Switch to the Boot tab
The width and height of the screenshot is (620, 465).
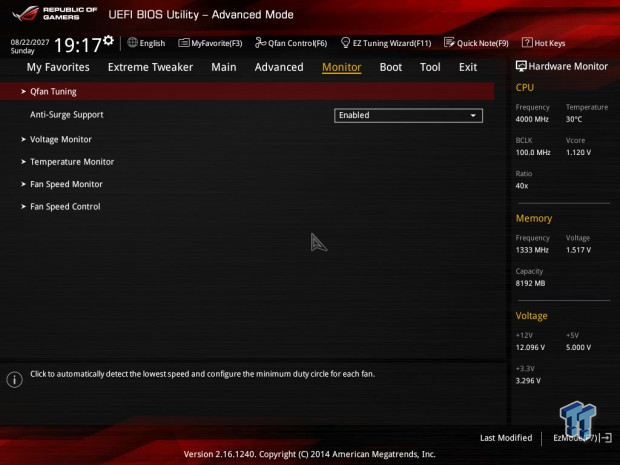pos(391,67)
